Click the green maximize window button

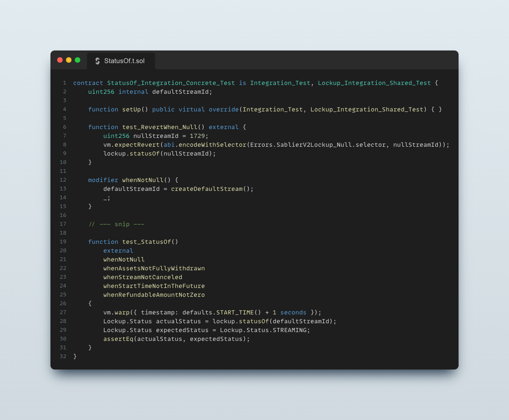click(x=78, y=60)
